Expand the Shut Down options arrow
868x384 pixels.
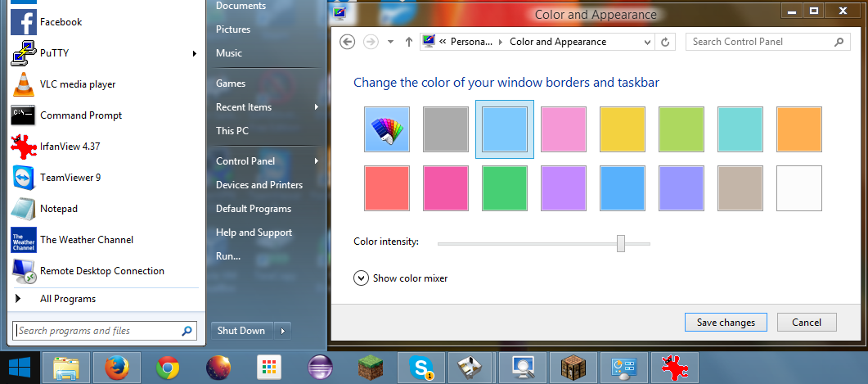282,331
